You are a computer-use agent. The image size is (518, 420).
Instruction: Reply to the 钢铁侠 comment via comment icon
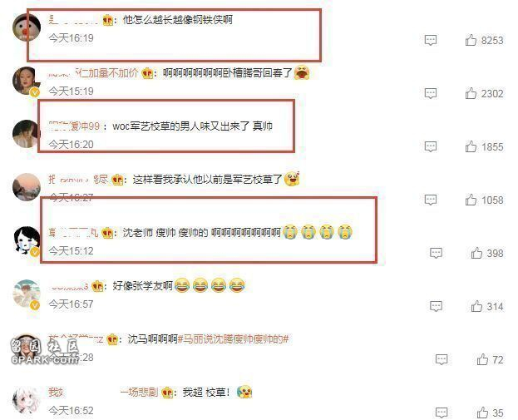click(431, 40)
